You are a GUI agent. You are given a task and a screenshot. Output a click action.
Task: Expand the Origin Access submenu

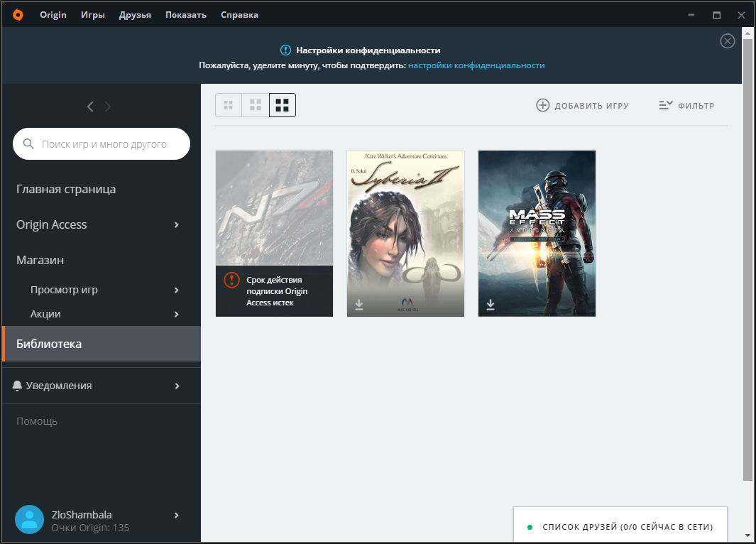tap(177, 224)
